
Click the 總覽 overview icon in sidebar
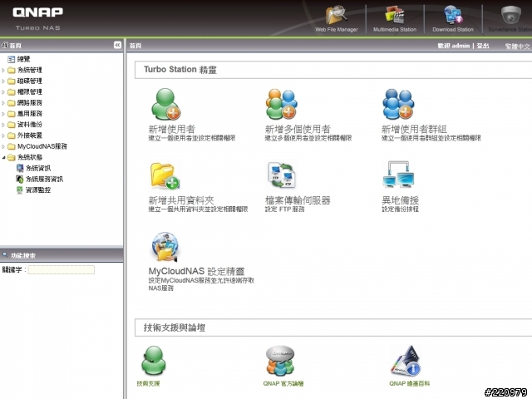11,59
